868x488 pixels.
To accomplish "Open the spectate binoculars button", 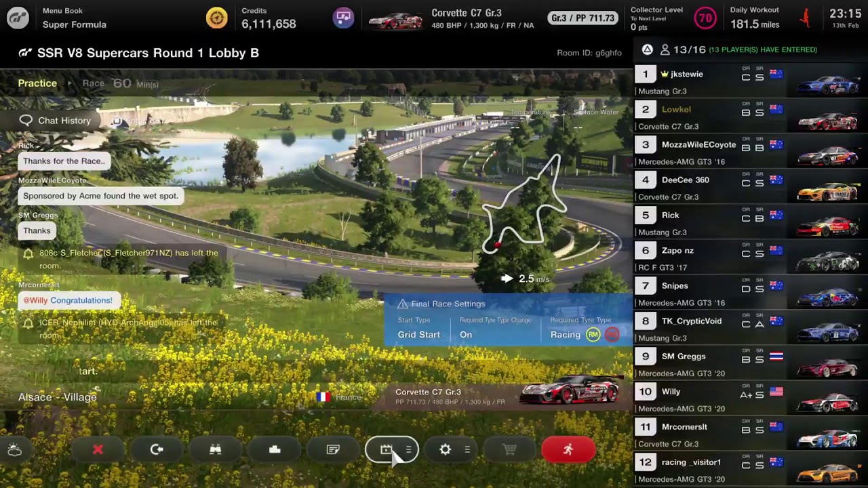I will pyautogui.click(x=216, y=449).
